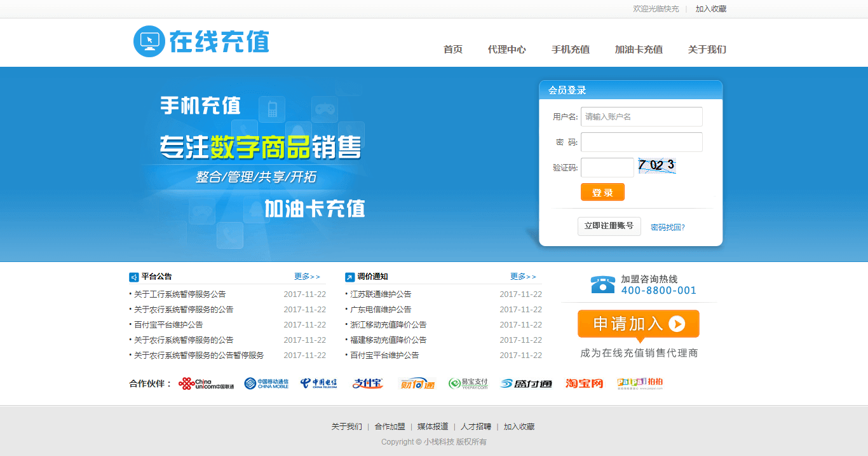This screenshot has width=868, height=456.
Task: Expand 更多 in 平台公告 section
Action: 307,277
